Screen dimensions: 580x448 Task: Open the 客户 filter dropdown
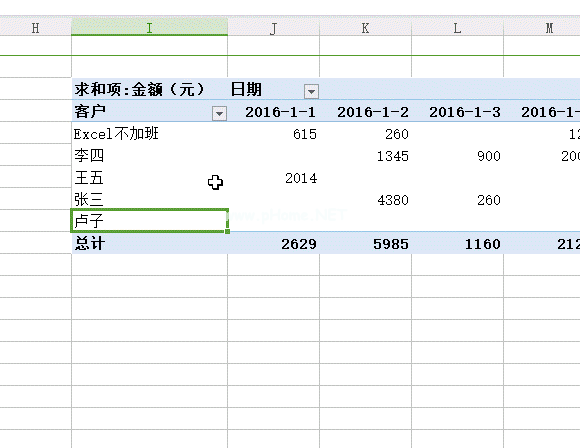click(x=219, y=113)
